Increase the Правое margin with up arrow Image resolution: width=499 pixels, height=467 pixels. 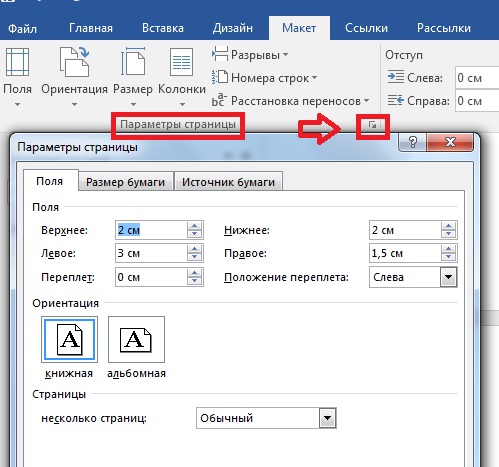pos(448,249)
